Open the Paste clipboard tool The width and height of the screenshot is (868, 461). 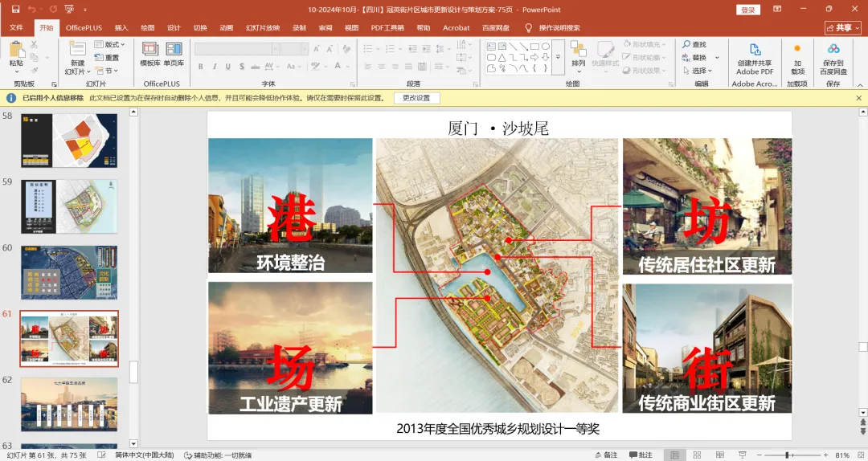pos(16,56)
